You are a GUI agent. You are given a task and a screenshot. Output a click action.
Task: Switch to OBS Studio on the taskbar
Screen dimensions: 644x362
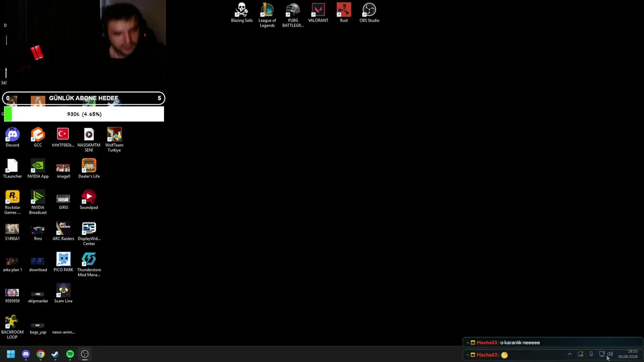click(85, 354)
